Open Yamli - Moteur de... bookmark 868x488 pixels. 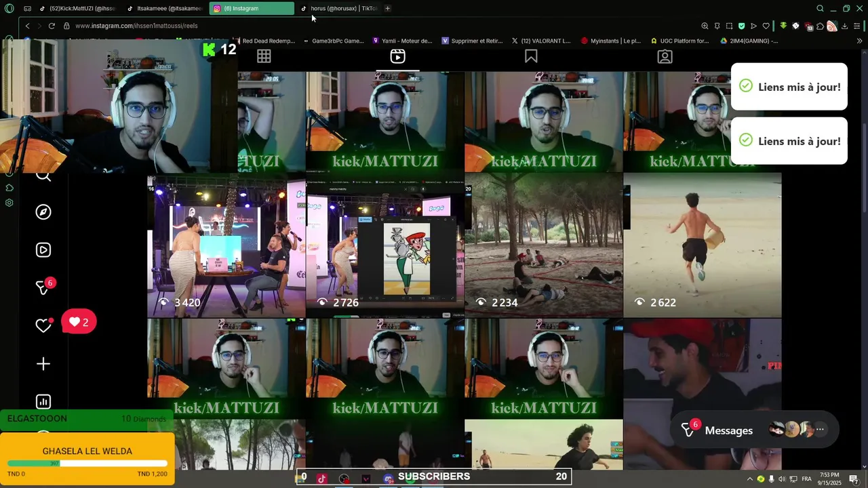pos(402,41)
